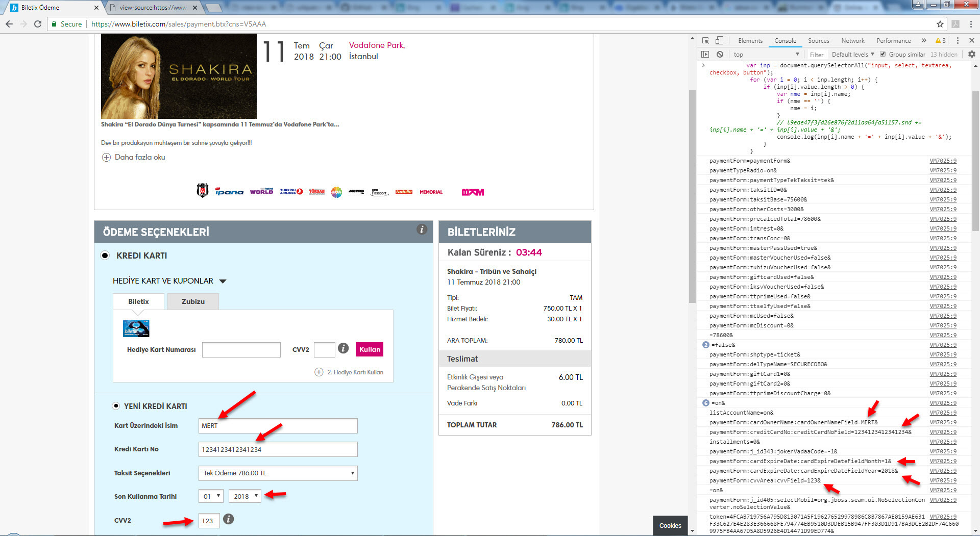Click the World card sponsor logo
Image resolution: width=980 pixels, height=536 pixels.
261,191
